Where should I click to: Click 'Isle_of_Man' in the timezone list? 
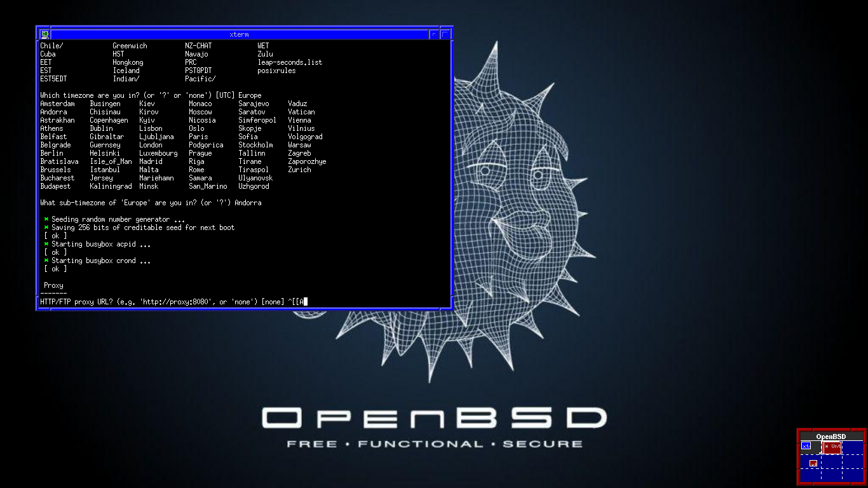point(111,161)
